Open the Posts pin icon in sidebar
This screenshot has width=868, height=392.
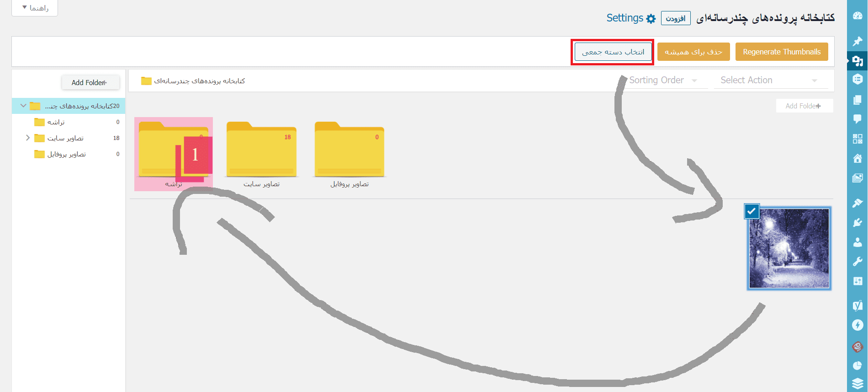click(857, 42)
